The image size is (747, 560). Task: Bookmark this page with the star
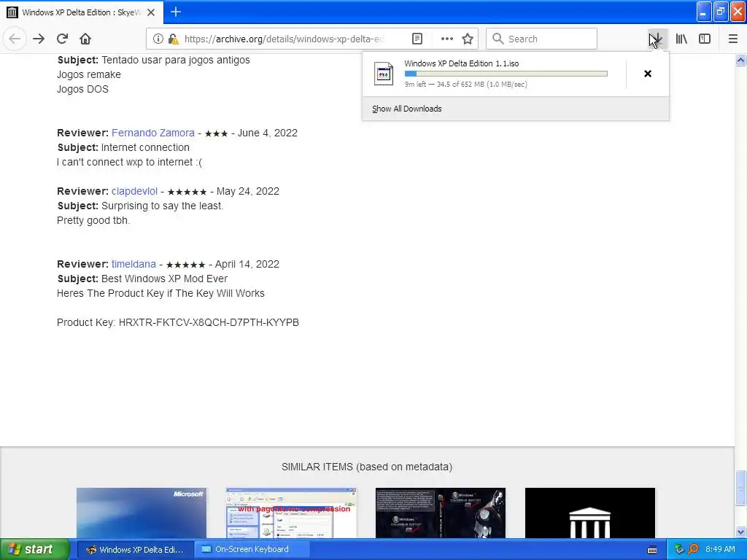pyautogui.click(x=468, y=39)
